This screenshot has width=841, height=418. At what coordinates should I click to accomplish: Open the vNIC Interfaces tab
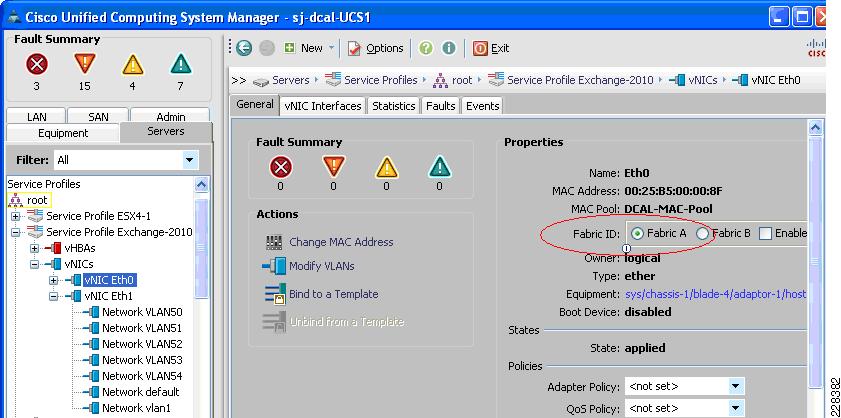pos(323,106)
